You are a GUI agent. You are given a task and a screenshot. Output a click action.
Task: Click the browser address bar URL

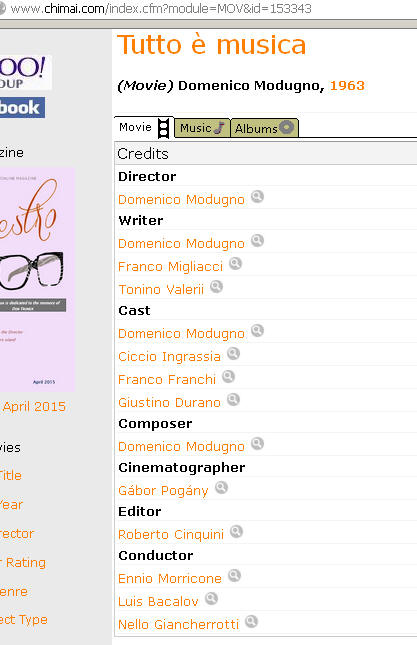tap(161, 9)
